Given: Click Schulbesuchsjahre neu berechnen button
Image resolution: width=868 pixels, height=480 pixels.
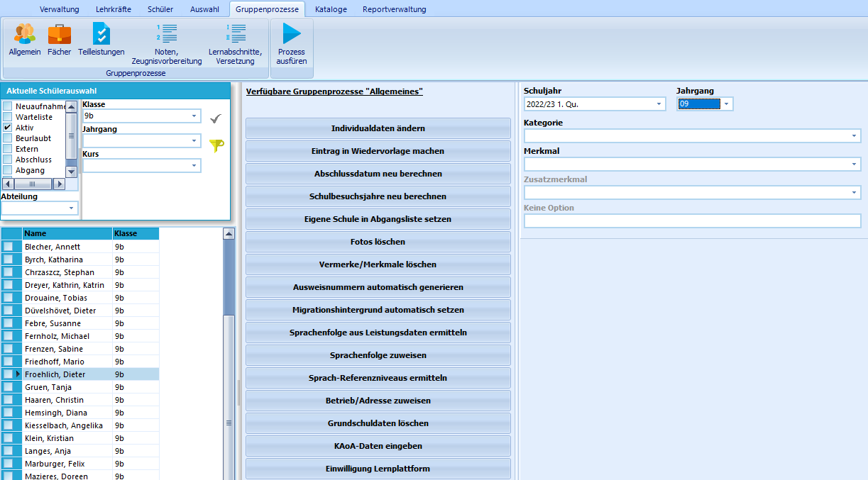Looking at the screenshot, I should pos(378,196).
